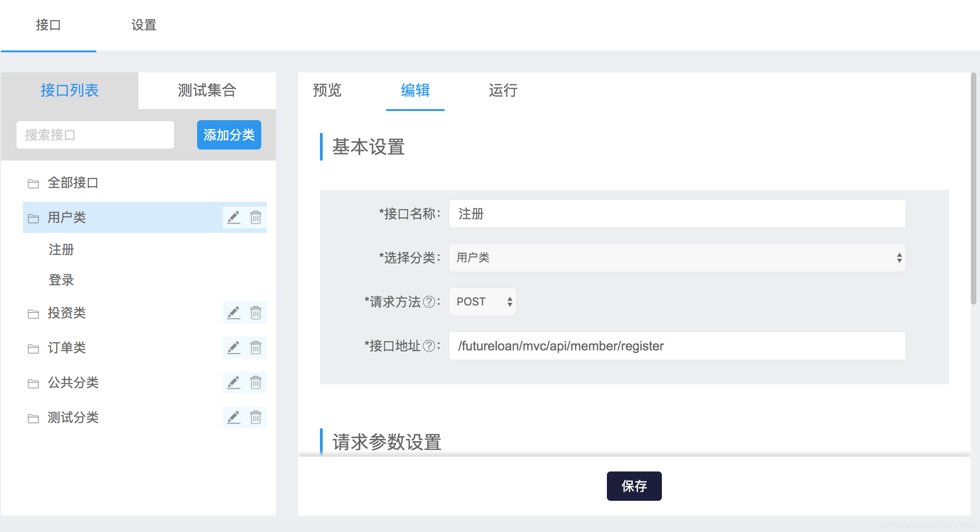Click the 接口地址 input with register path
Image resolution: width=980 pixels, height=532 pixels.
[x=677, y=346]
